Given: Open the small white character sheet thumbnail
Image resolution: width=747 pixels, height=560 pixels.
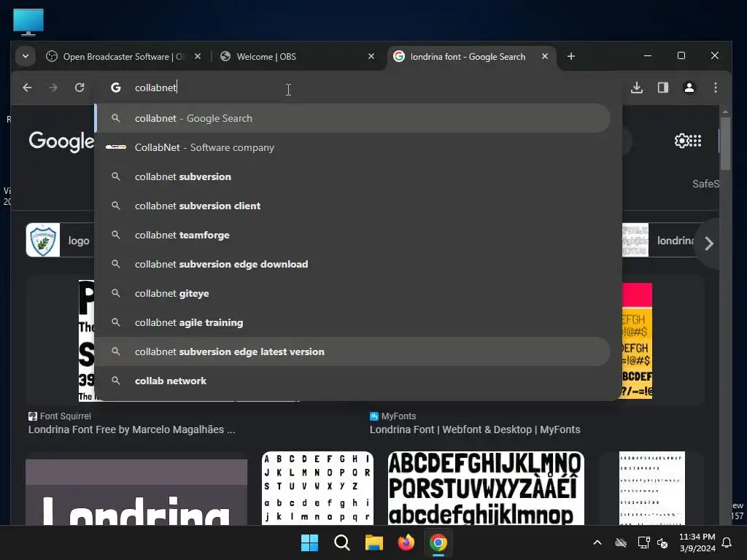Looking at the screenshot, I should point(651,488).
